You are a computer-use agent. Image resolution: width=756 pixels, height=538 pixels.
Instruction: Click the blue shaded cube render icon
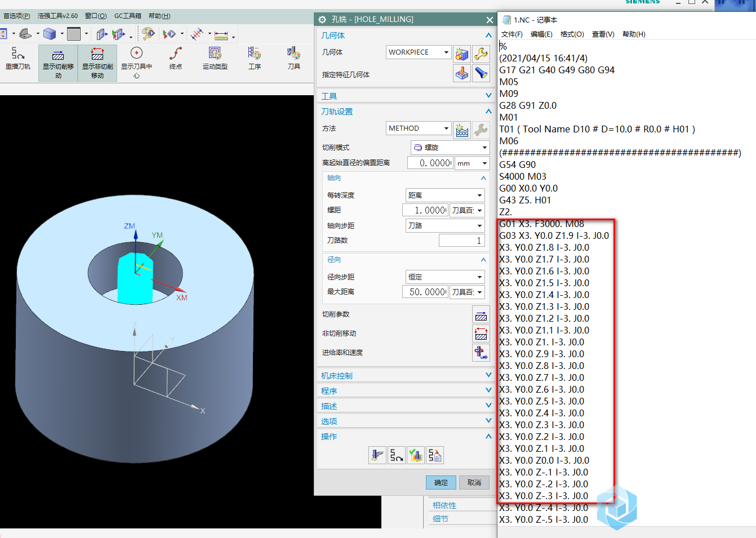50,34
